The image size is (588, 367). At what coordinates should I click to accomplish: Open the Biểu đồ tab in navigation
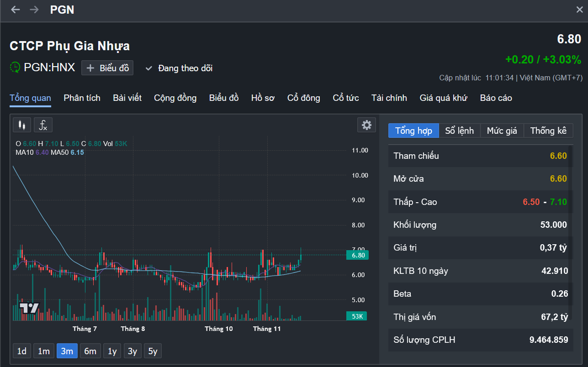coord(224,98)
